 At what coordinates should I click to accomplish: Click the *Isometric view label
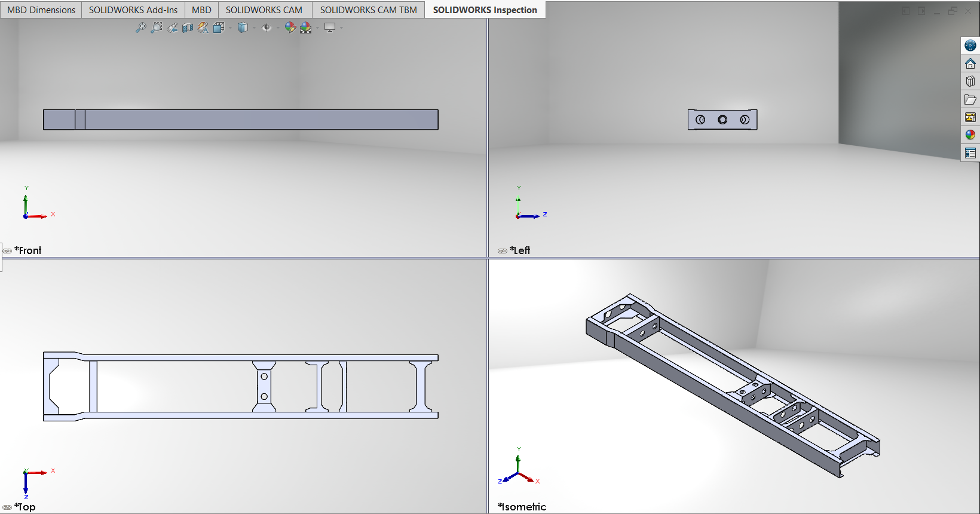[x=522, y=507]
